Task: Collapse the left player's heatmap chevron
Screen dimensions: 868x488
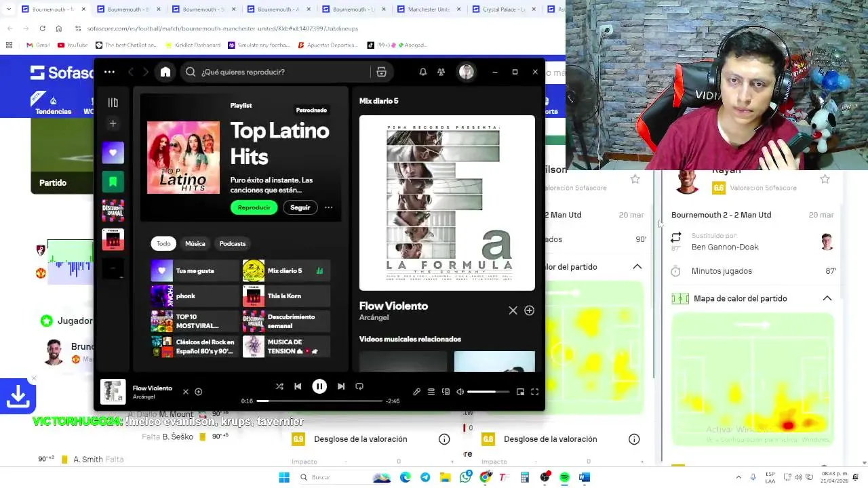Action: (637, 266)
